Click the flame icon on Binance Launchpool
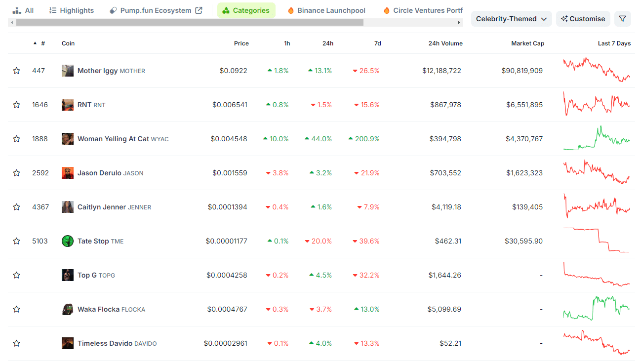Image resolution: width=640 pixels, height=364 pixels. click(x=291, y=10)
